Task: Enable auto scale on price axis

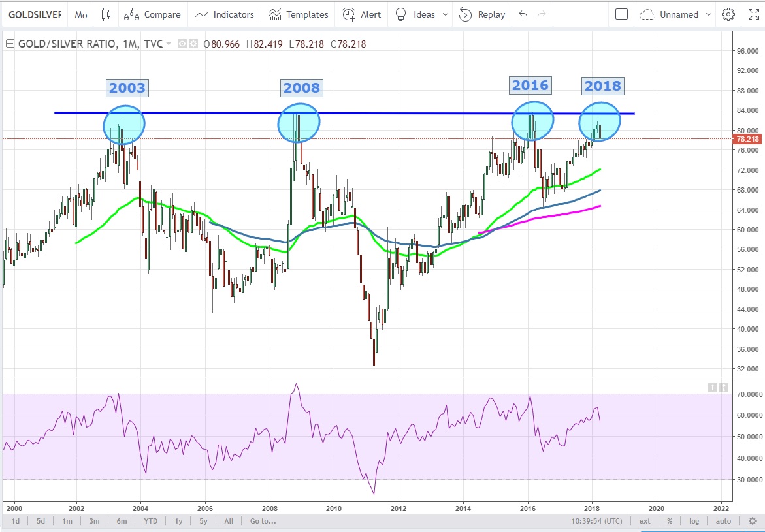Action: coord(723,521)
